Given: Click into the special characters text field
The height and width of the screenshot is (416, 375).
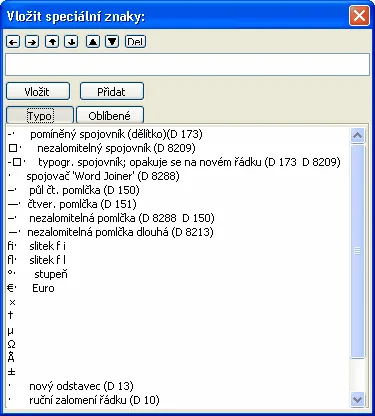Looking at the screenshot, I should (x=187, y=64).
